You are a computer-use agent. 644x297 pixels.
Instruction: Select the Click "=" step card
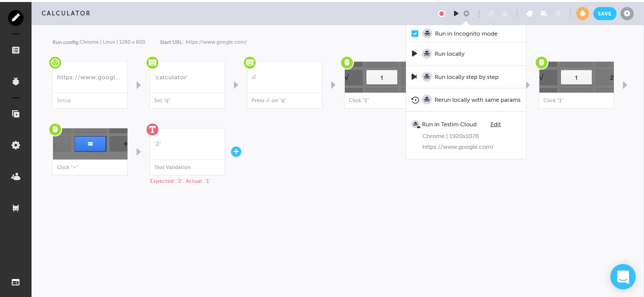[90, 152]
